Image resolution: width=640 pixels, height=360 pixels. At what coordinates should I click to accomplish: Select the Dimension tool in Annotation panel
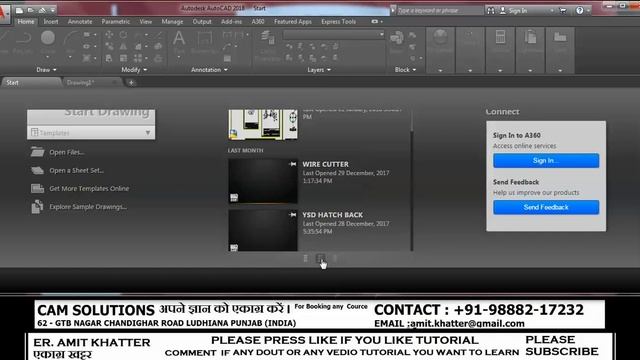pos(204,39)
